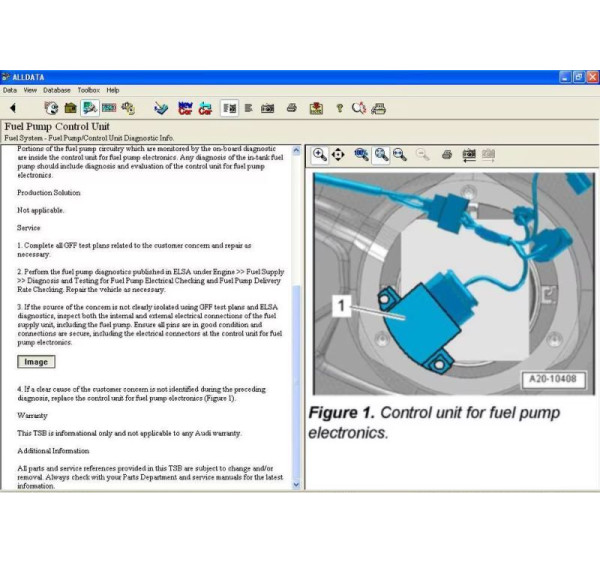This screenshot has width=600, height=564.
Task: Click the Image button in the article
Action: [36, 362]
